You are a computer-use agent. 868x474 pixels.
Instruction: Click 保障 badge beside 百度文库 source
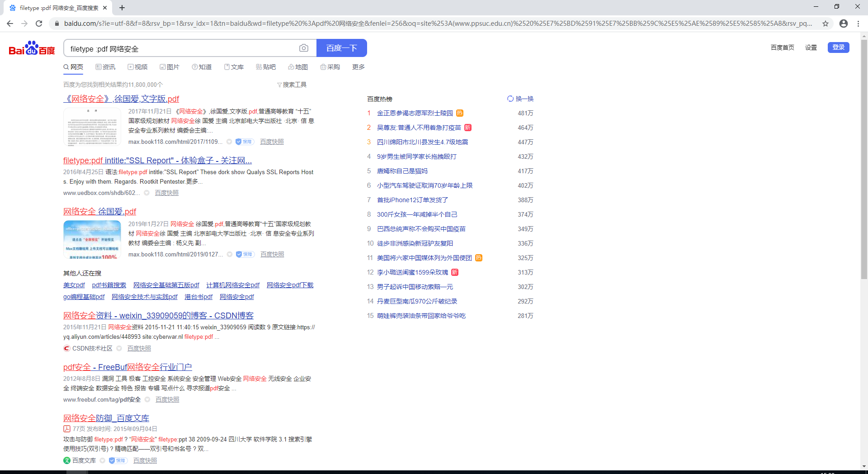[118, 460]
